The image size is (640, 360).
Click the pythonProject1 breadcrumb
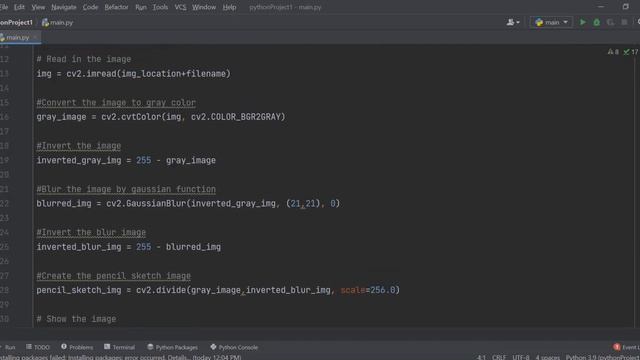coord(16,22)
